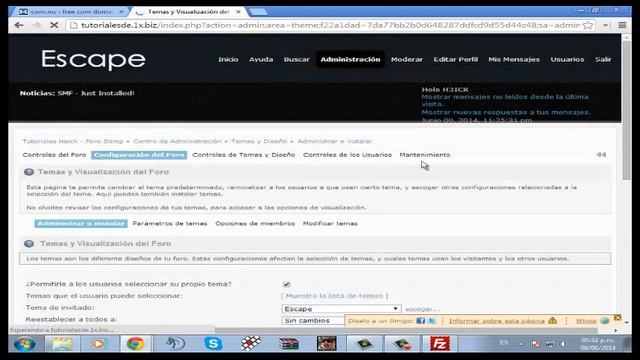640x360 pixels.
Task: Close the bottom Díselo a un Amigo bar
Action: pyautogui.click(x=618, y=318)
